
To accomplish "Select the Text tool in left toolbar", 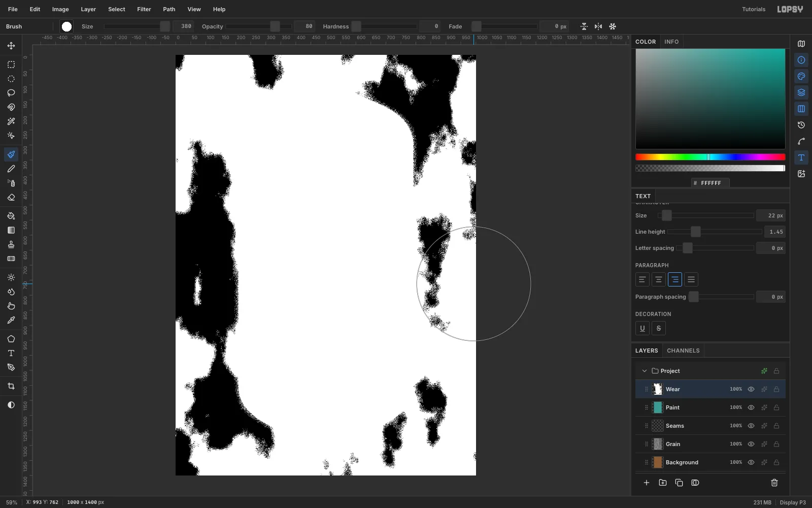I will pyautogui.click(x=11, y=353).
